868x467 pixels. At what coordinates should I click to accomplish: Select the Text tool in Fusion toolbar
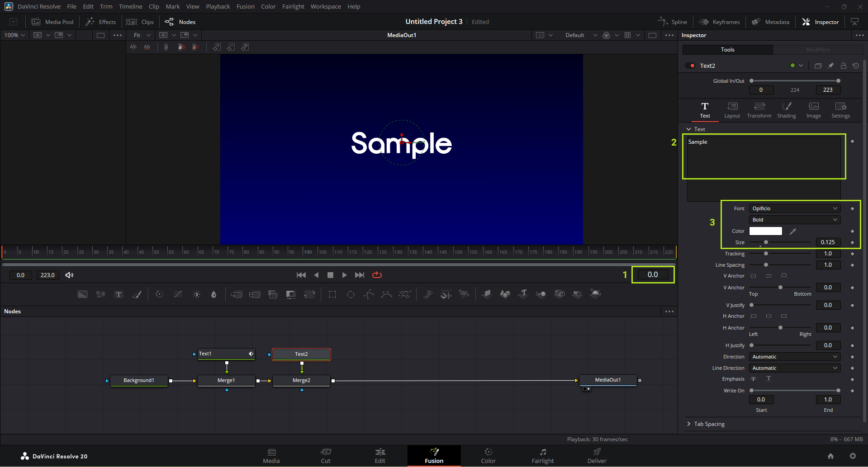coord(119,294)
